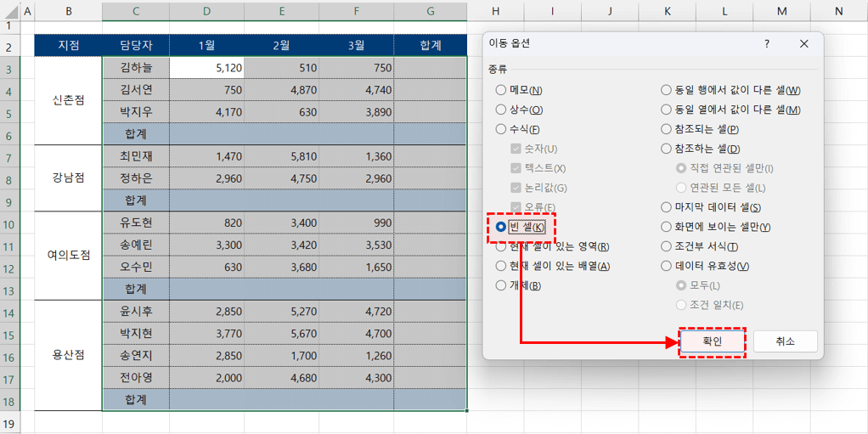Screen dimensions: 868x434
Task: Select column D header
Action: [206, 10]
